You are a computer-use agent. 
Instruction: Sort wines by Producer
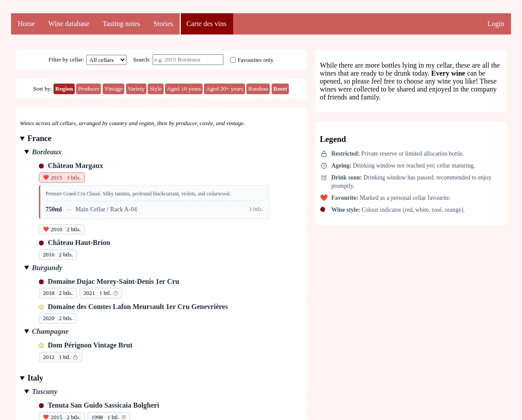(88, 89)
